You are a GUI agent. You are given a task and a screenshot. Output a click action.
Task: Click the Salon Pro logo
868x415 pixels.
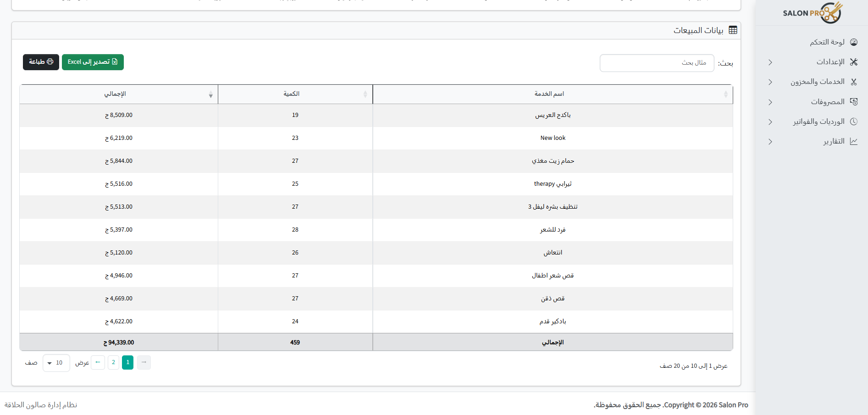click(812, 13)
